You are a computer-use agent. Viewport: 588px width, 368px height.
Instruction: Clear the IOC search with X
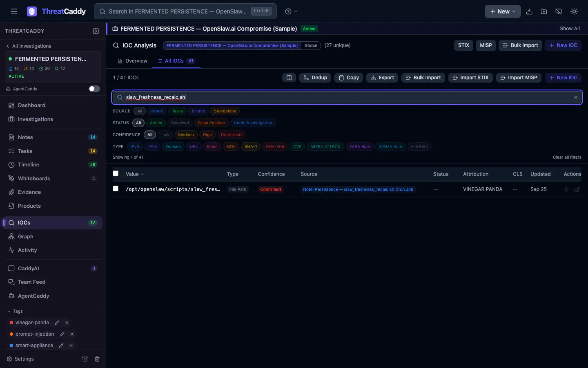click(x=576, y=97)
